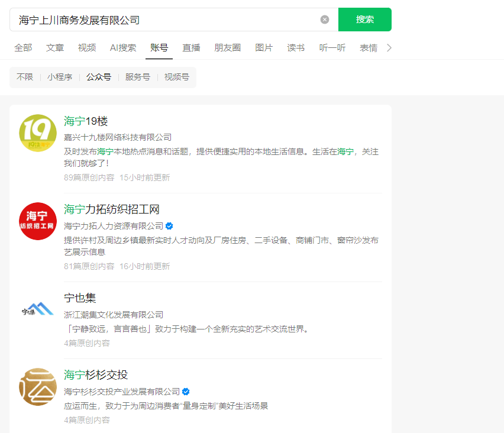Switch to the 朋友圈 tab

(x=228, y=48)
